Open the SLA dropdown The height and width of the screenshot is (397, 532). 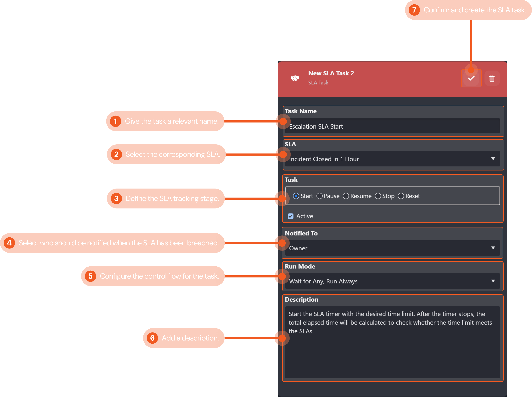[x=392, y=159]
